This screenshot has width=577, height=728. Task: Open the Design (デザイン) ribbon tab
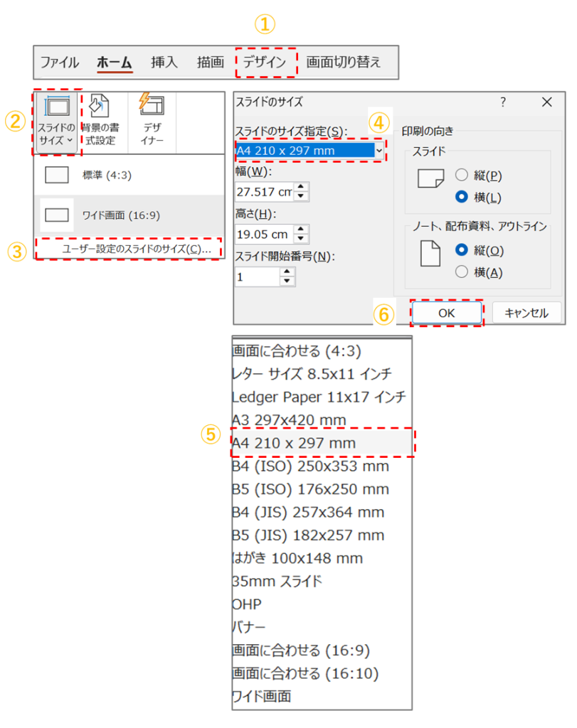tap(265, 62)
